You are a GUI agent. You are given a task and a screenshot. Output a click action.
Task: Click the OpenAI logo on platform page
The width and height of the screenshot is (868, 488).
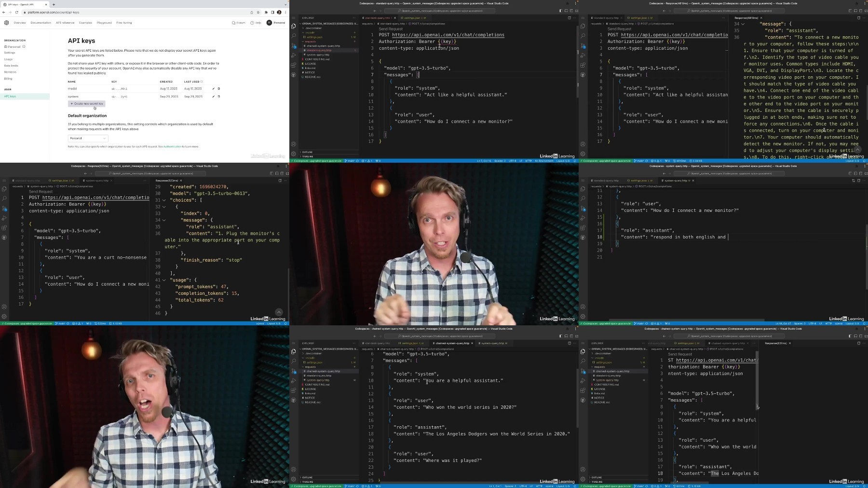point(6,23)
